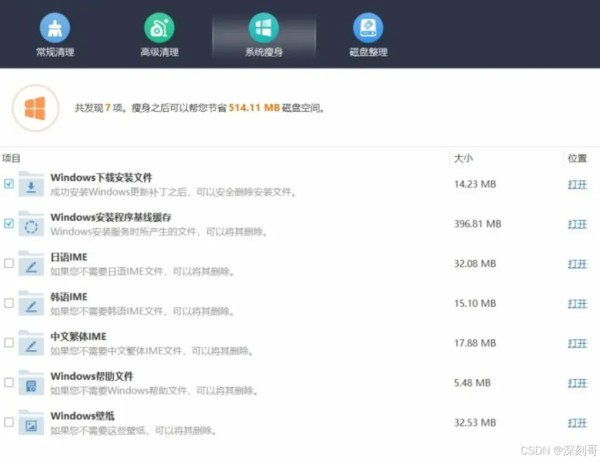Open the 高级清理 green icon
The height and width of the screenshot is (461, 600).
pos(159,28)
